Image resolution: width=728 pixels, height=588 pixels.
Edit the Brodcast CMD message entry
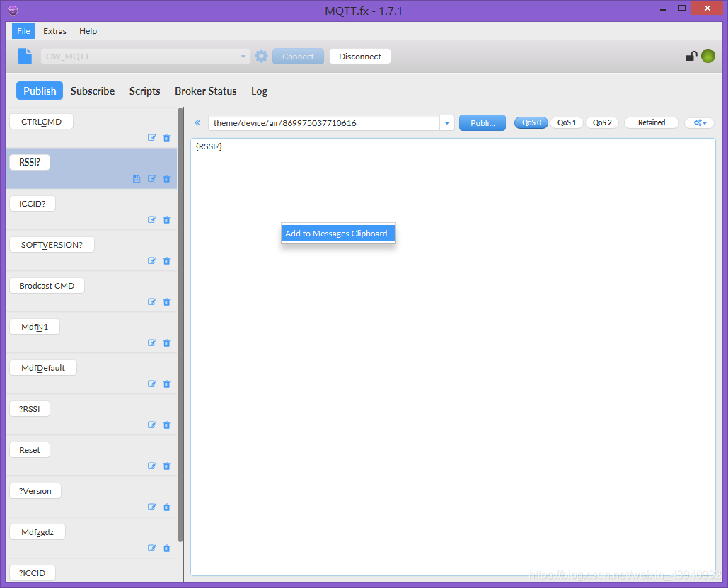click(152, 302)
